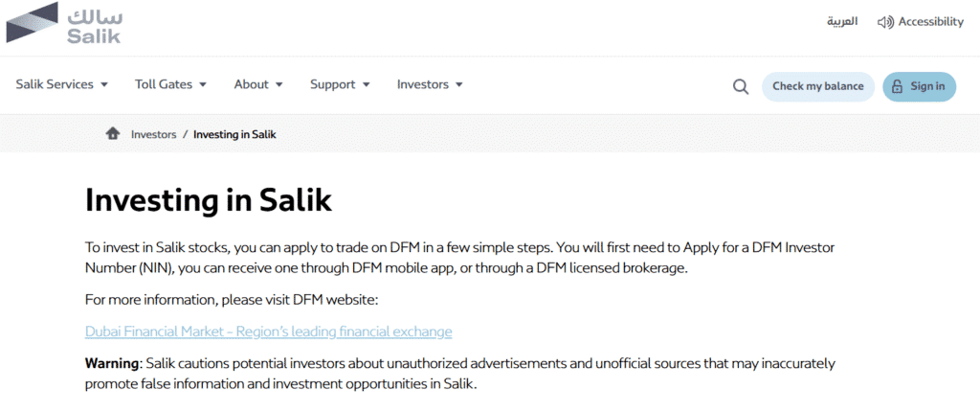The height and width of the screenshot is (412, 980).
Task: Open the Toll Gates menu
Action: pos(170,84)
